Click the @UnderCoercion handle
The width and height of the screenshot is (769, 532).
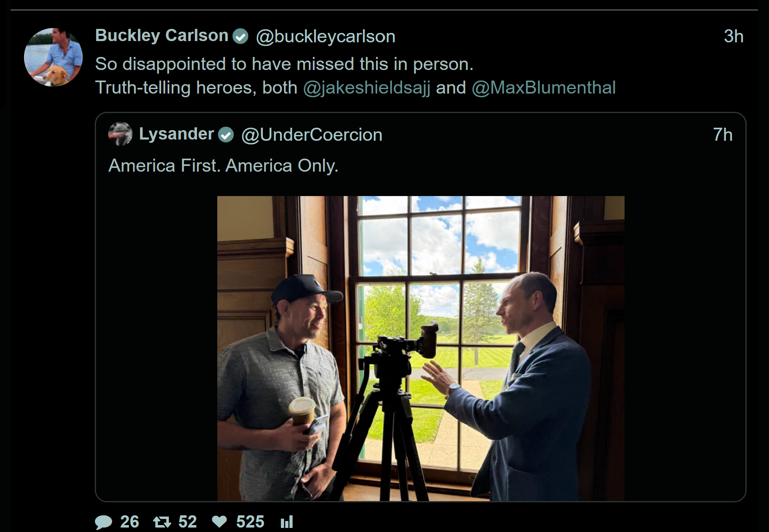[312, 135]
